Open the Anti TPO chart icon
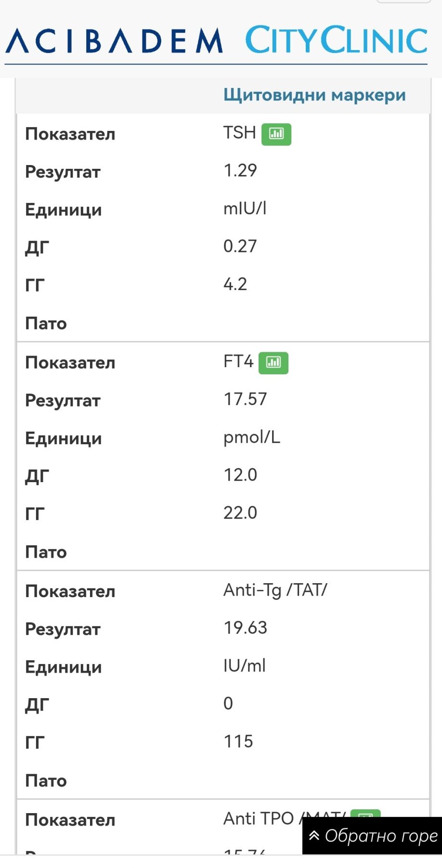Image resolution: width=442 pixels, height=868 pixels. click(365, 813)
